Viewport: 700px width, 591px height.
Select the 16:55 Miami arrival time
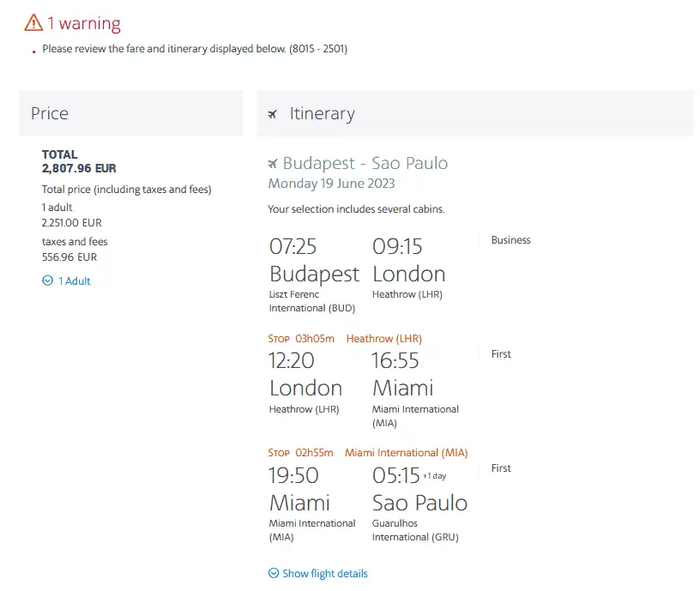pos(397,361)
